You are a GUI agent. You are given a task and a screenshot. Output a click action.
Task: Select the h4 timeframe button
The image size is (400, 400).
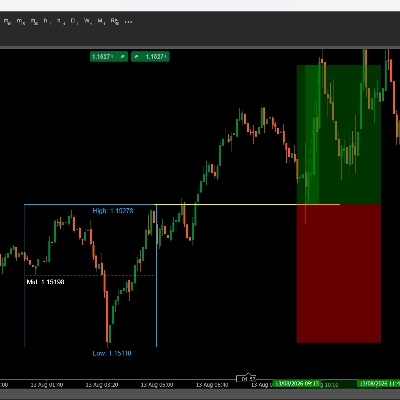61,22
